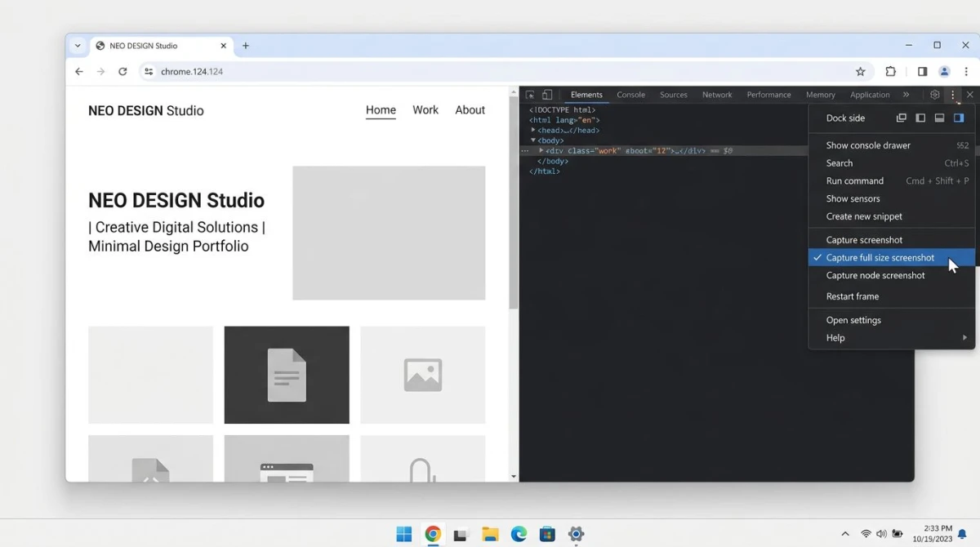Open the tab search dropdown arrow
Screen dimensions: 980x547
click(78, 46)
